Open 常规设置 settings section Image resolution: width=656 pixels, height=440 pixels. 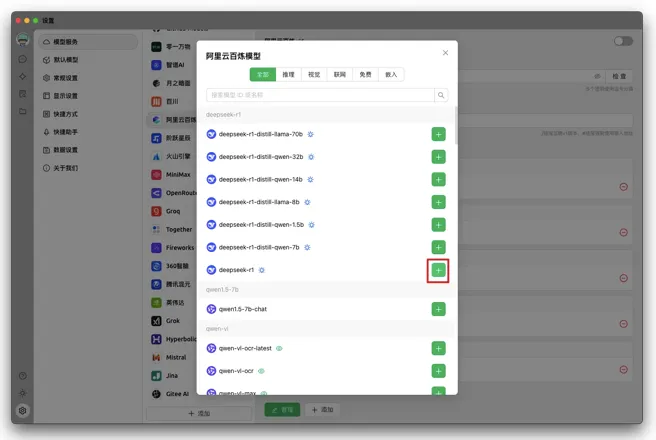(88, 78)
